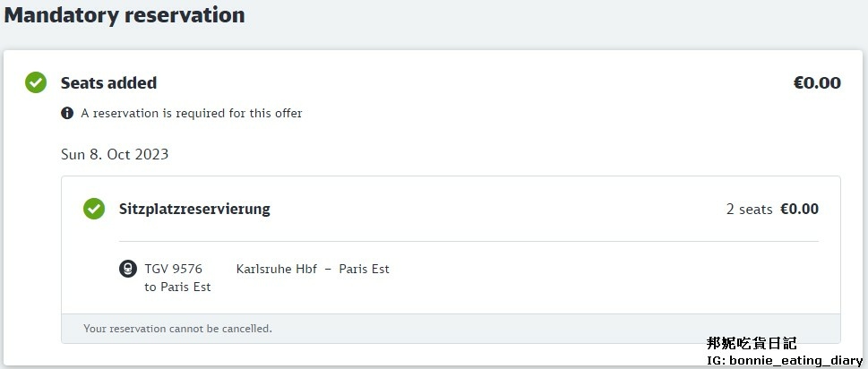Select the Seats added title
The image size is (868, 369).
pyautogui.click(x=108, y=83)
